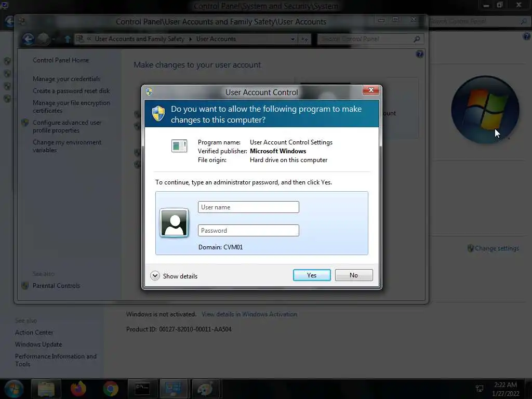
Task: Open Manage your credentials
Action: click(x=66, y=79)
